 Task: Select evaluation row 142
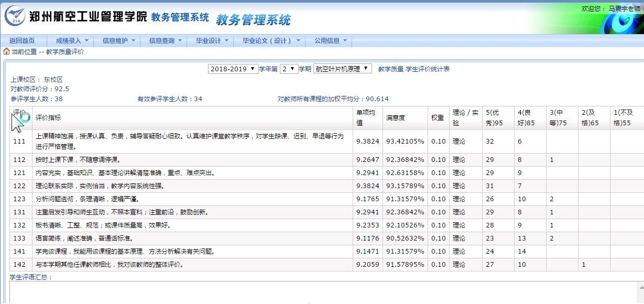point(19,265)
